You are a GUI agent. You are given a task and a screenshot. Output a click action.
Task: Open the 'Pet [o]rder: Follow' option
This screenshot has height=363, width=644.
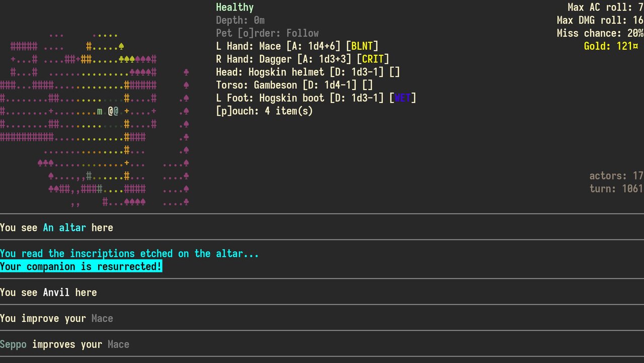tap(268, 33)
